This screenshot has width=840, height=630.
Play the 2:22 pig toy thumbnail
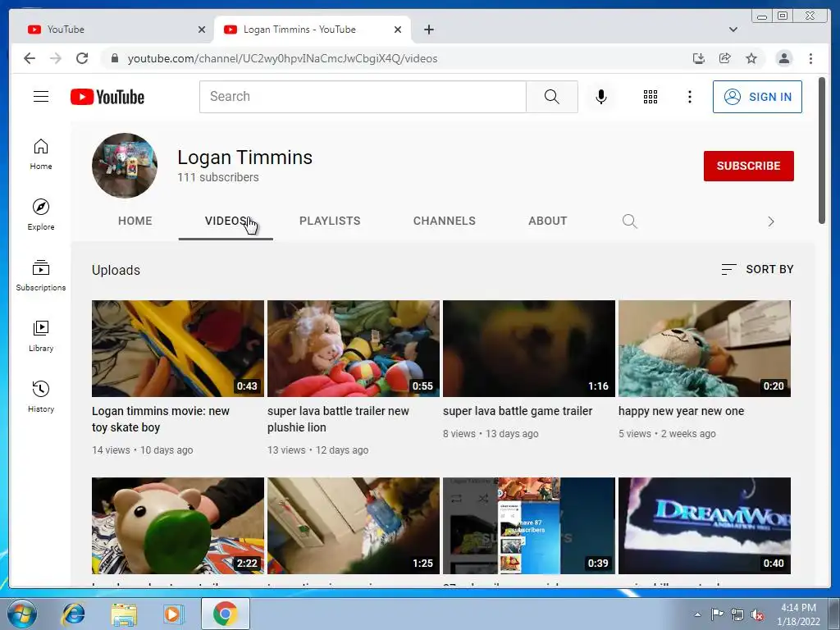pyautogui.click(x=178, y=526)
